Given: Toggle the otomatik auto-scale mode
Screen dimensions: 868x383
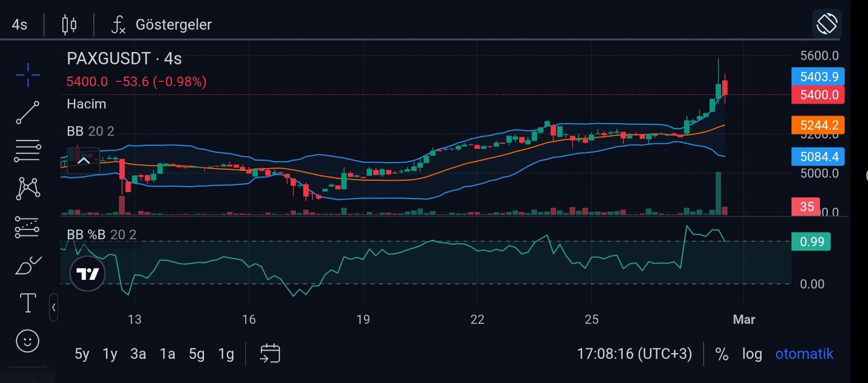Looking at the screenshot, I should (x=804, y=354).
